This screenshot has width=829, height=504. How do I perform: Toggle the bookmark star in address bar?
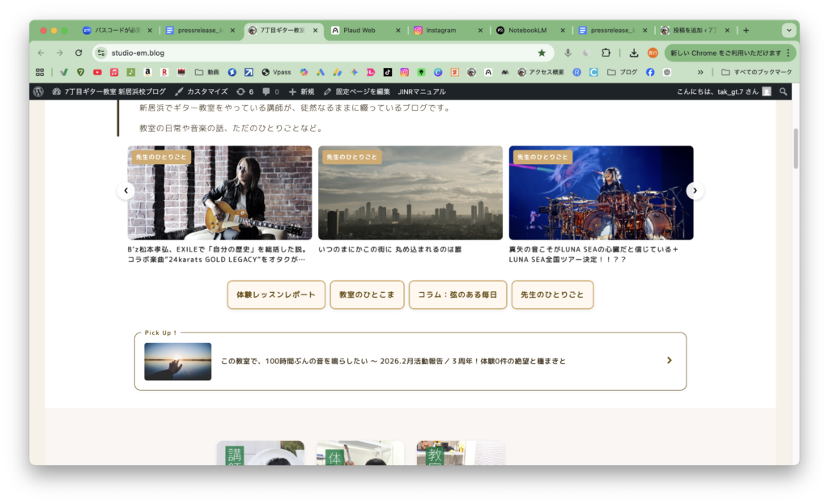(542, 53)
